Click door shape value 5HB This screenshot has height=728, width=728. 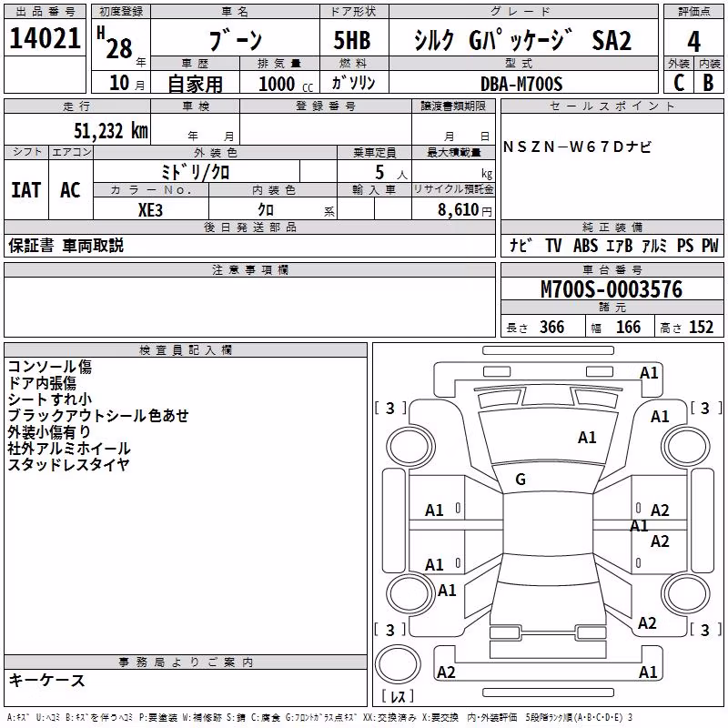(352, 40)
